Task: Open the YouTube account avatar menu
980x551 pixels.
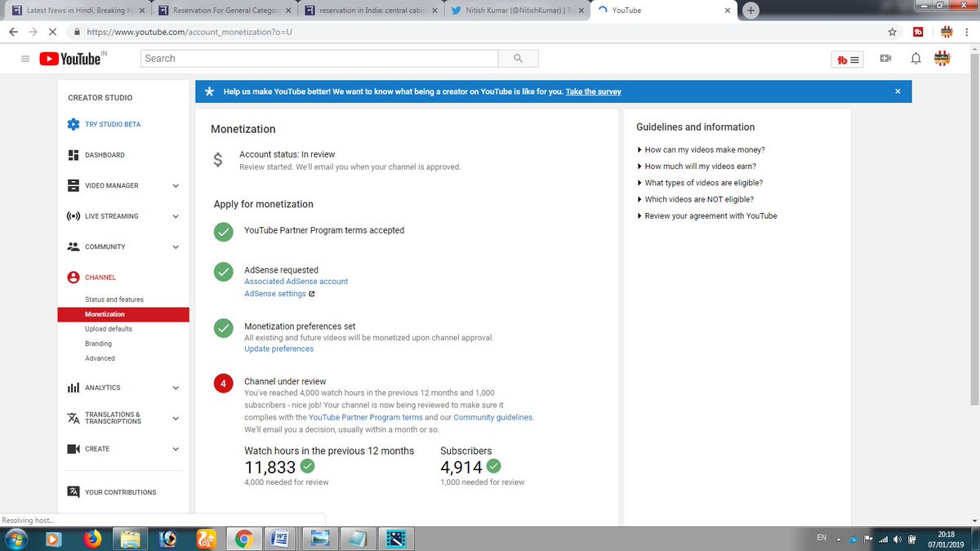Action: click(x=942, y=59)
